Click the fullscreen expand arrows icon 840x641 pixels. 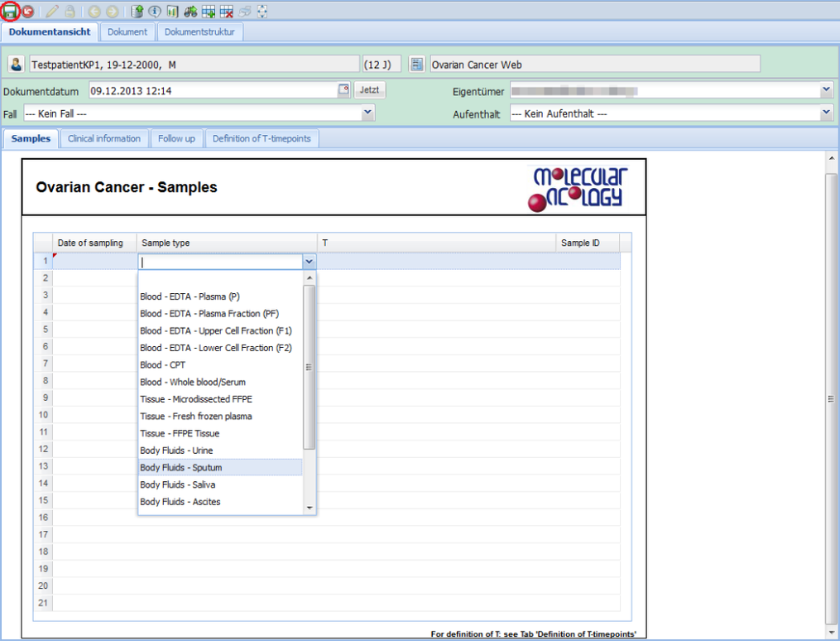click(262, 12)
